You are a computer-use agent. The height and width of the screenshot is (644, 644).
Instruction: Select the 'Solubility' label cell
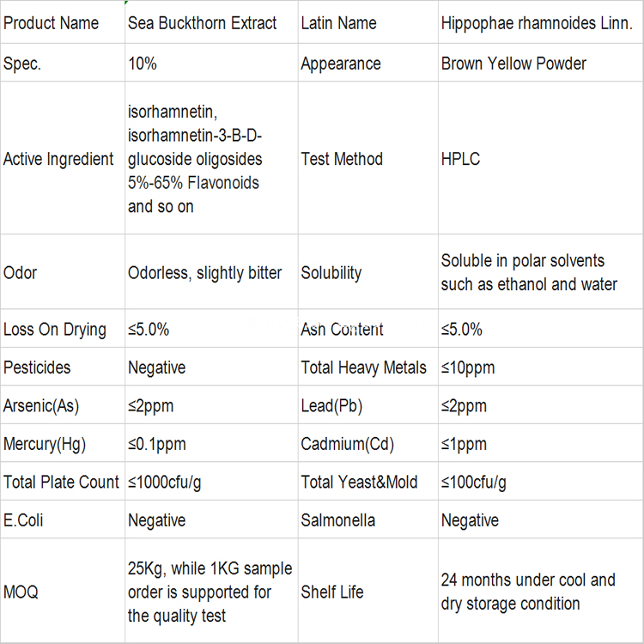(x=331, y=273)
